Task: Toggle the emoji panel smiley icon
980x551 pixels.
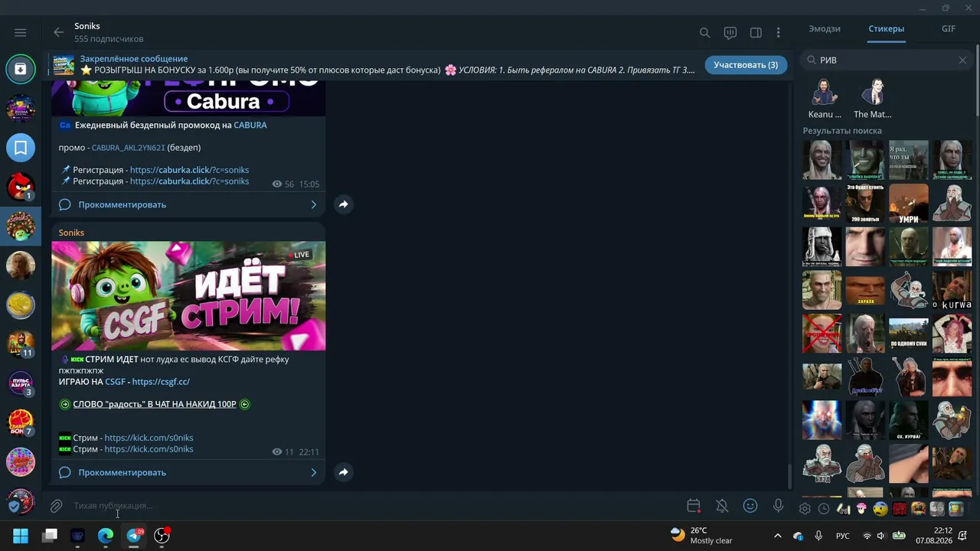Action: pos(750,506)
